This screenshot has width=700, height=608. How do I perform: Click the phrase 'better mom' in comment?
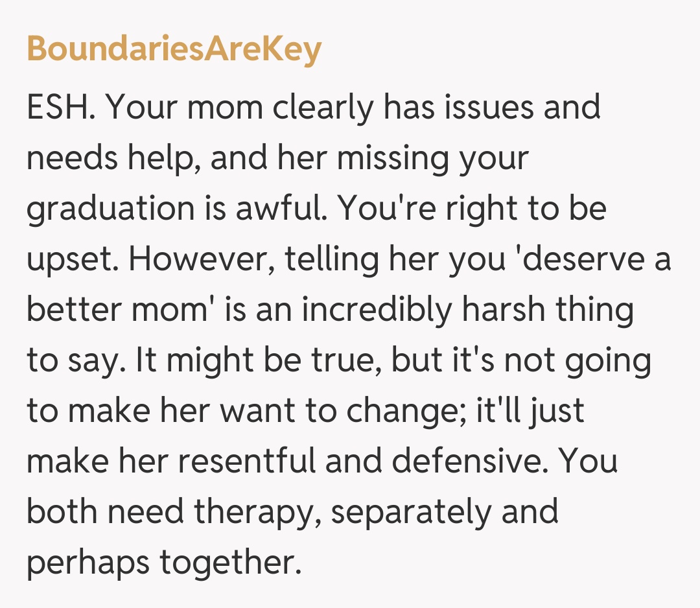pos(119,310)
